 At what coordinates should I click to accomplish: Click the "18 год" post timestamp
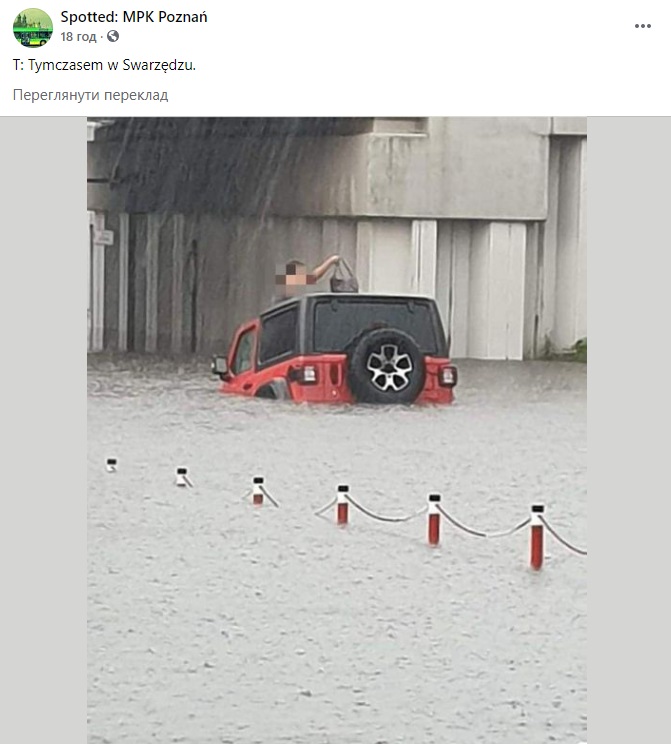pos(78,37)
